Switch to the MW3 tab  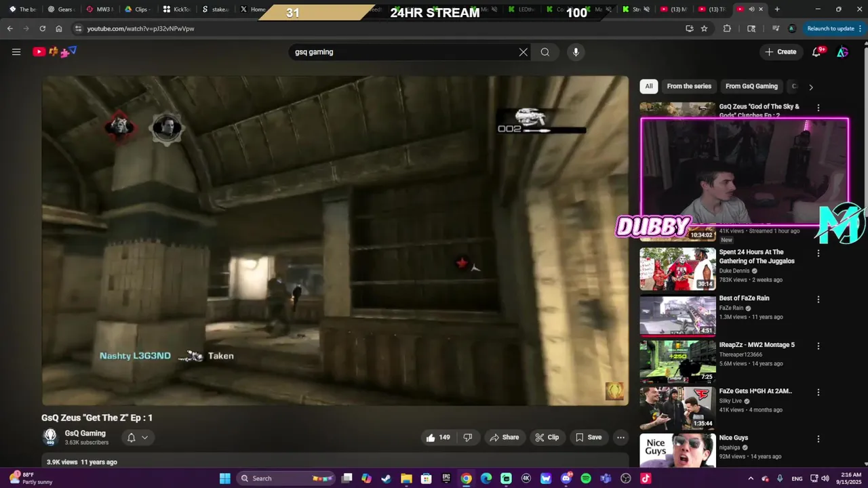(99, 9)
